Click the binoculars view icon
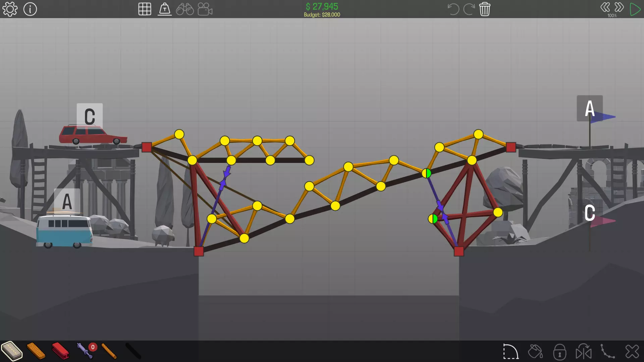Viewport: 644px width, 362px height. [185, 9]
